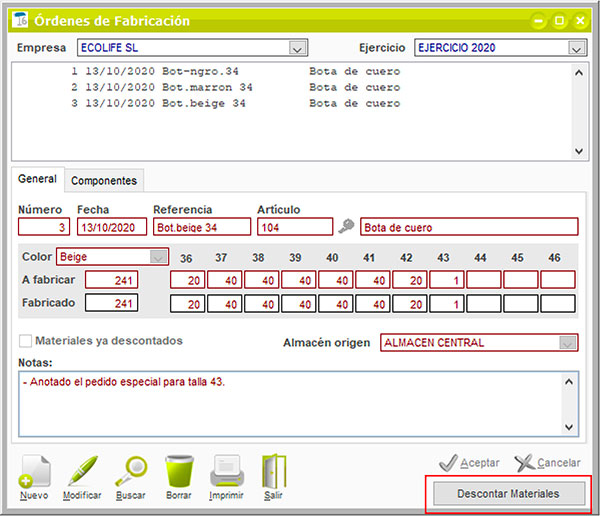
Task: Toggle the Materiales ya descontados checkbox
Action: [x=25, y=341]
